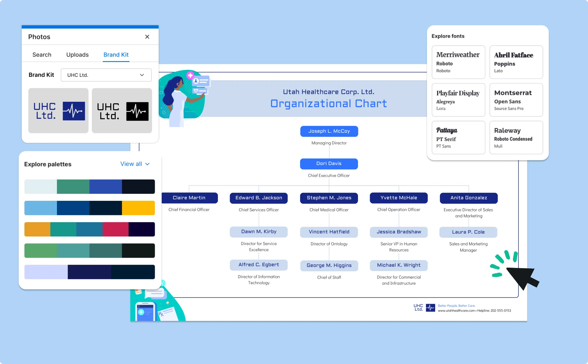Screen dimensions: 588x364
Task: Expand the Explore fonts panel
Action: (x=448, y=36)
